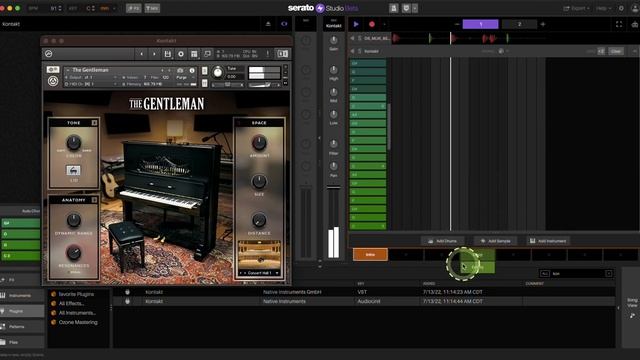Adjust the Tune knob in Kontakt
Image resolution: width=640 pixels, height=360 pixels.
click(x=218, y=72)
